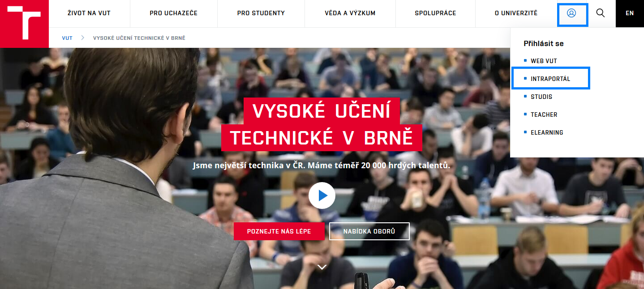The height and width of the screenshot is (289, 644).
Task: Click the NABÍDKA OBORŮ button
Action: point(369,231)
